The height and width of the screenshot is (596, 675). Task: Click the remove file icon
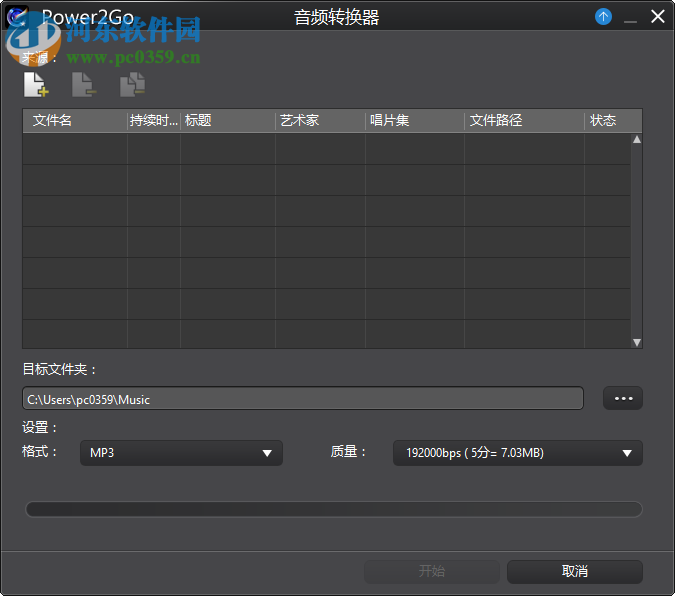click(84, 84)
